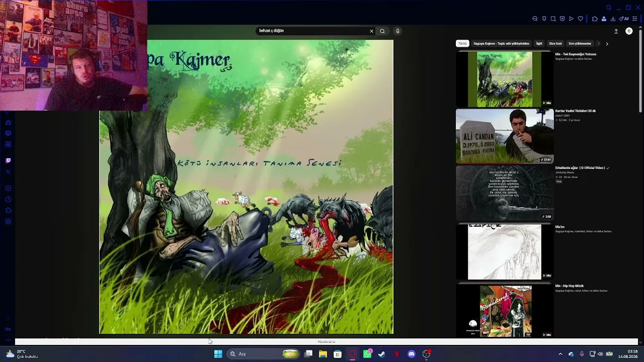Select 'Sagopa Kajmer - Topic adlı yükleyiciden' chip
This screenshot has height=362, width=644.
501,44
